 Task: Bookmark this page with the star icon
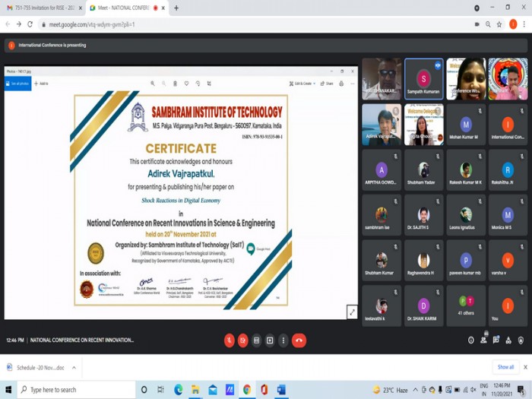[499, 24]
